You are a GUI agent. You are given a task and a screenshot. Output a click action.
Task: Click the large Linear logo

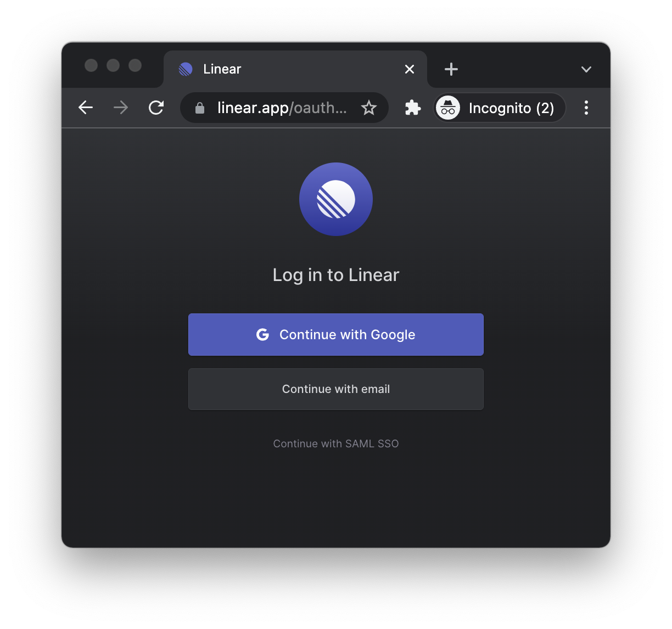click(x=336, y=199)
